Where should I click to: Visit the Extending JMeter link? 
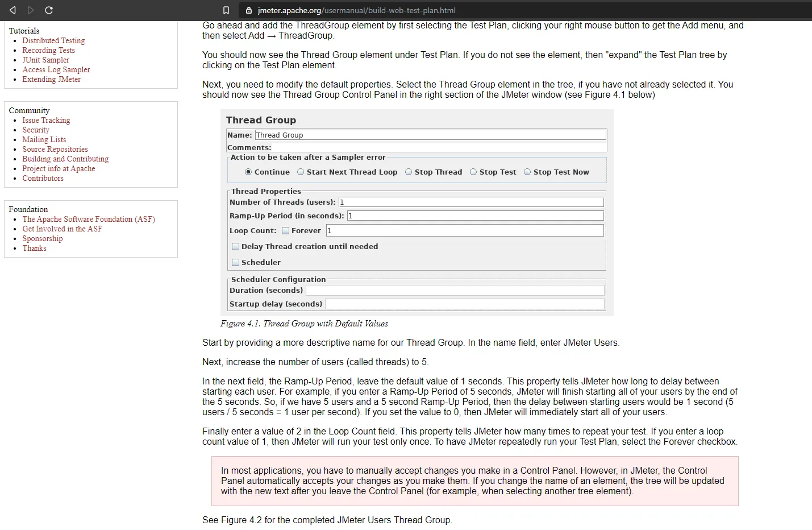51,79
